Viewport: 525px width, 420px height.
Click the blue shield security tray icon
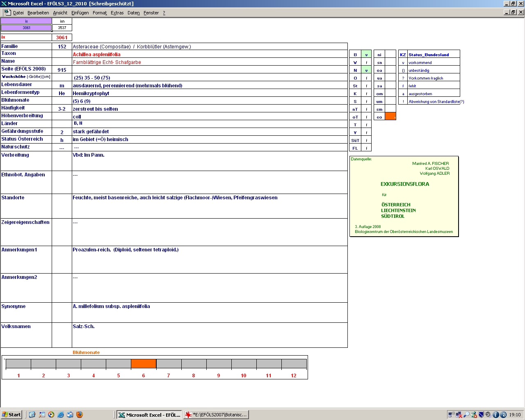click(x=482, y=415)
